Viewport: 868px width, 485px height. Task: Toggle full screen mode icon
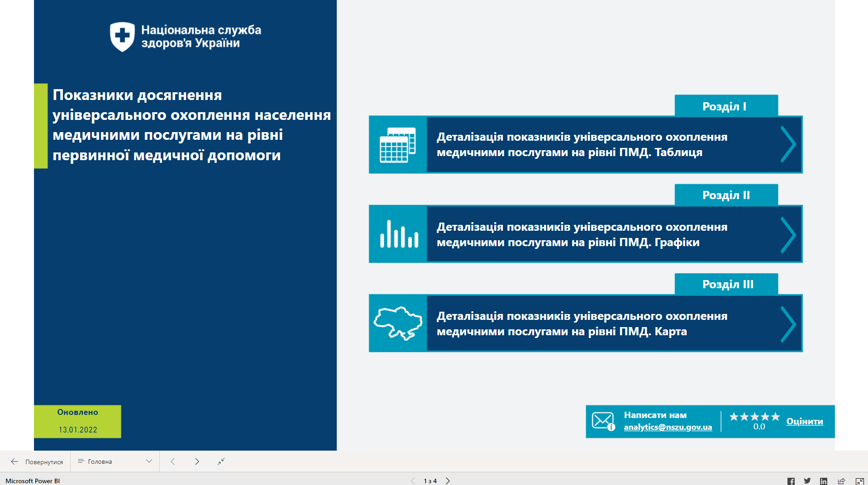coord(859,481)
